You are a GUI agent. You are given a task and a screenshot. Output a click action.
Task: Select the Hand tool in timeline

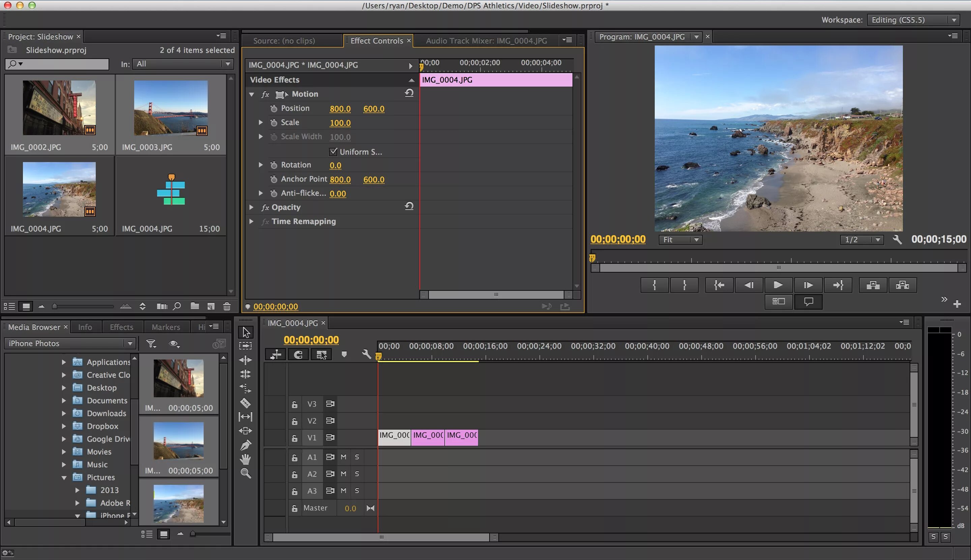coord(245,458)
